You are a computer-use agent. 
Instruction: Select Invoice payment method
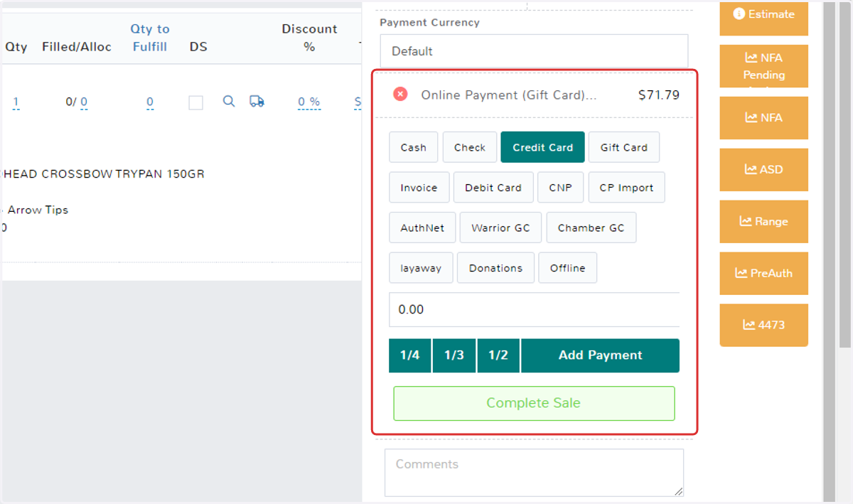coord(419,188)
